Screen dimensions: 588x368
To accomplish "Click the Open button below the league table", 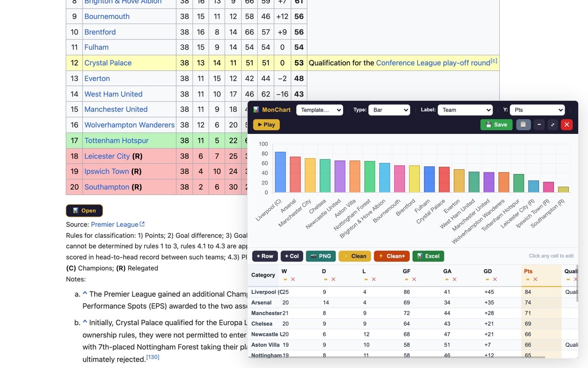I will point(85,211).
